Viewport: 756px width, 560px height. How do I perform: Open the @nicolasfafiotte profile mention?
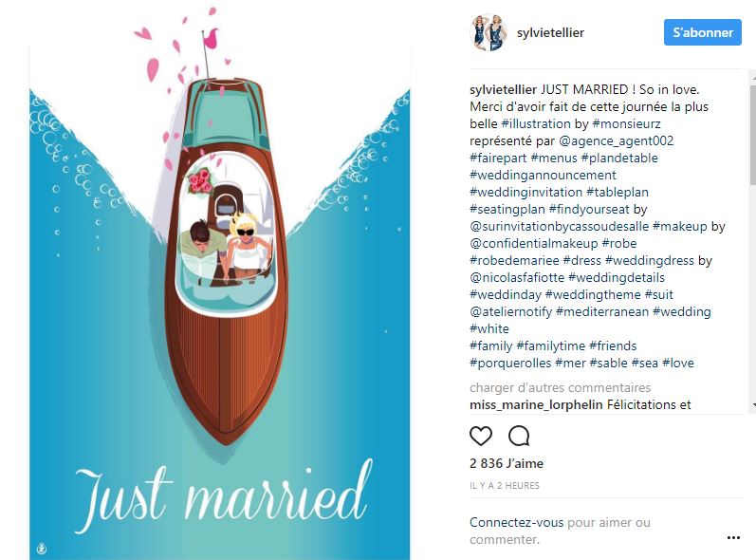(x=517, y=277)
